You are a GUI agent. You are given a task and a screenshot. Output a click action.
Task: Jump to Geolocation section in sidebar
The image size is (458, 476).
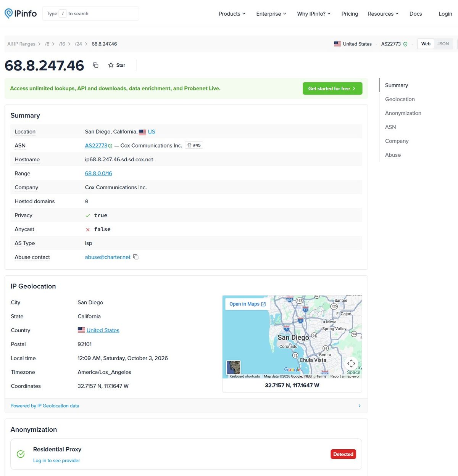(400, 99)
